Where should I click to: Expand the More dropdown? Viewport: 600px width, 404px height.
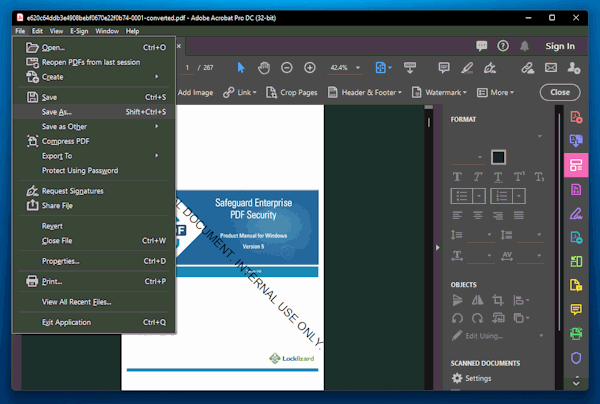[x=495, y=93]
